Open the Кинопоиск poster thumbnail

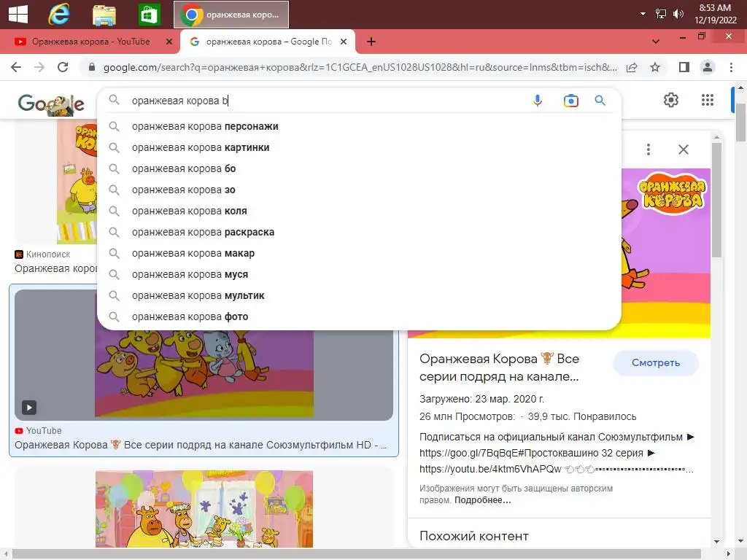(77, 182)
